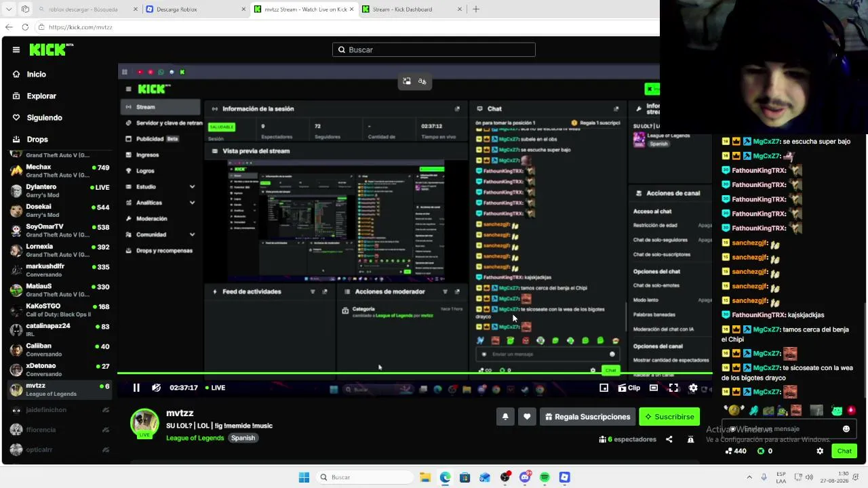Open Dosekai channel in sidebar
Screen dimensions: 868x488
coord(60,210)
